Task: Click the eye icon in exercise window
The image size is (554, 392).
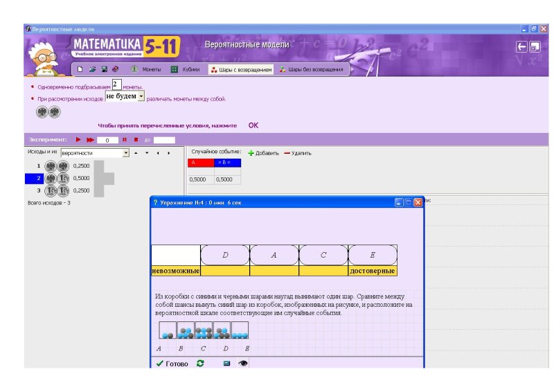Action: click(243, 363)
